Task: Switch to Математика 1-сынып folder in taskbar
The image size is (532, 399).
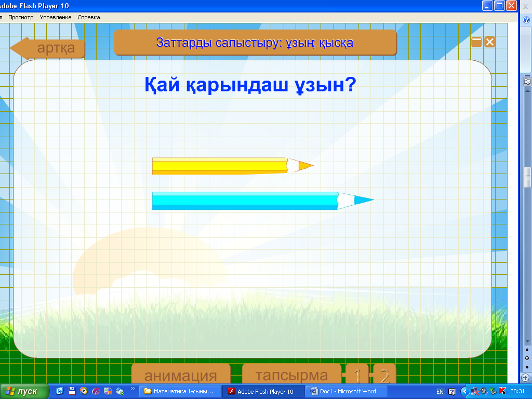Action: pyautogui.click(x=181, y=392)
